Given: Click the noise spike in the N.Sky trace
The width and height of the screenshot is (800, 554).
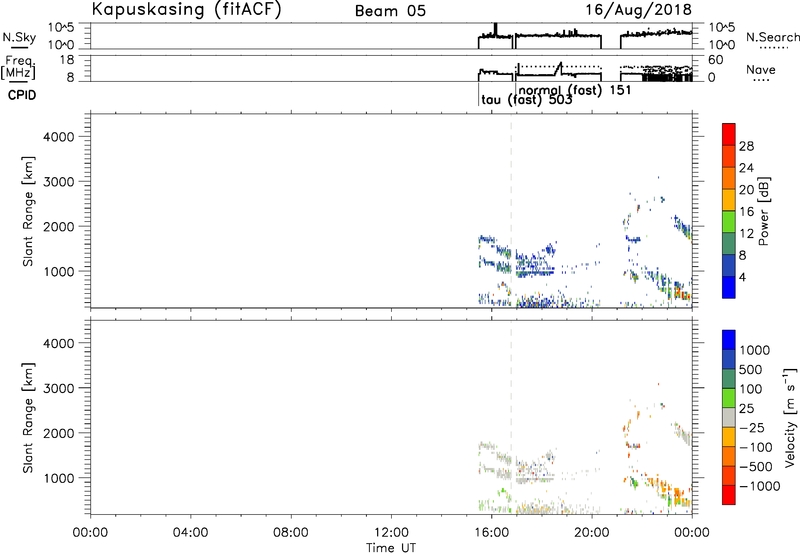Looking at the screenshot, I should coord(495,29).
